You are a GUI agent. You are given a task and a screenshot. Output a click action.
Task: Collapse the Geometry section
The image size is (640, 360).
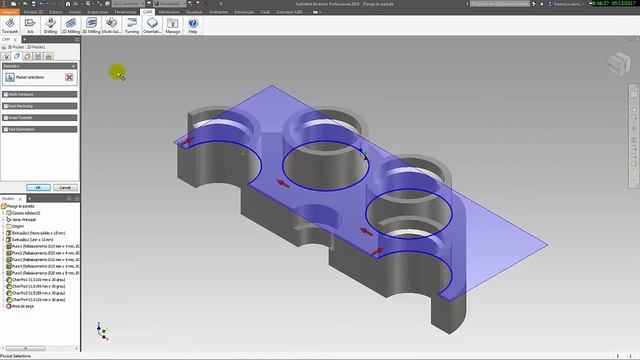(74, 66)
